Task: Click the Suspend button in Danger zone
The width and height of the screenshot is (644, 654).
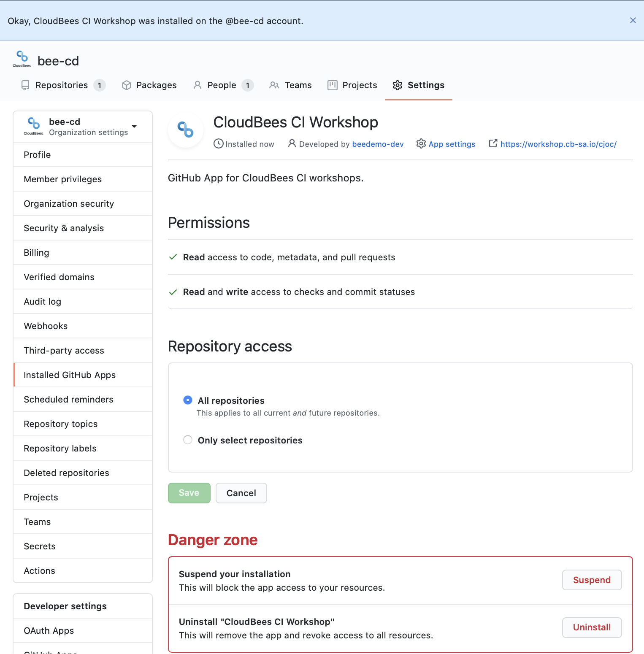Action: click(x=591, y=580)
